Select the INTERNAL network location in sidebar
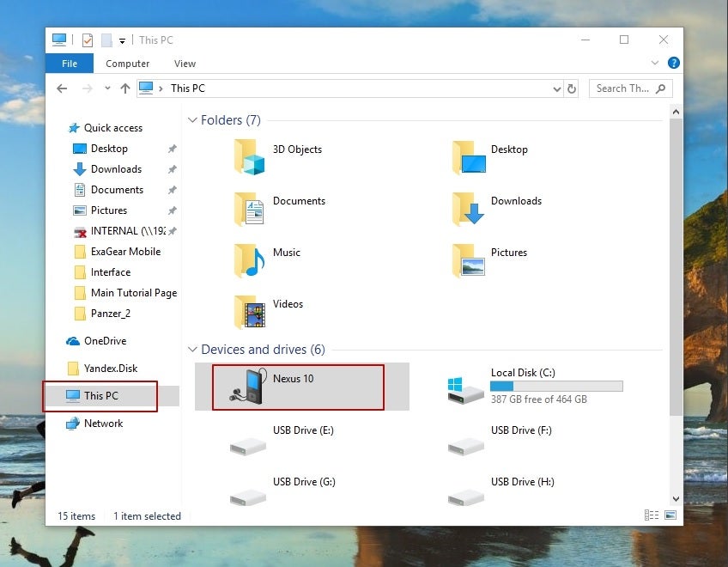 [x=128, y=231]
